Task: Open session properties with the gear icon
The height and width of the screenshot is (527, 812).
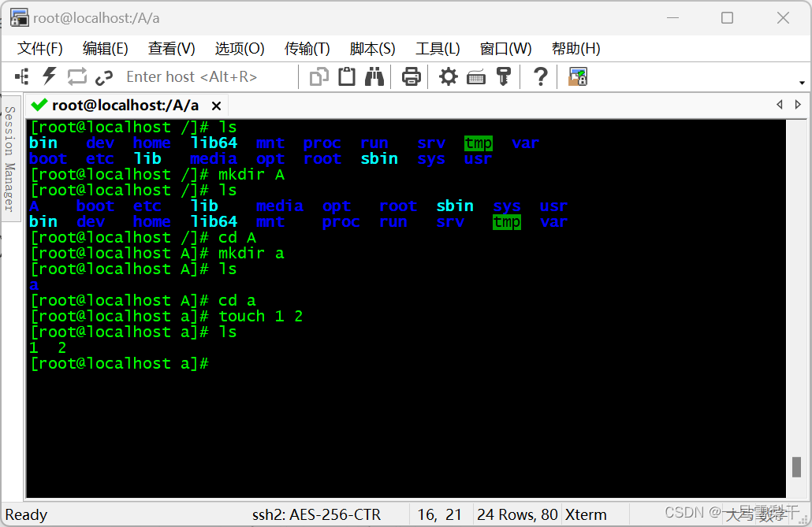Action: (448, 76)
